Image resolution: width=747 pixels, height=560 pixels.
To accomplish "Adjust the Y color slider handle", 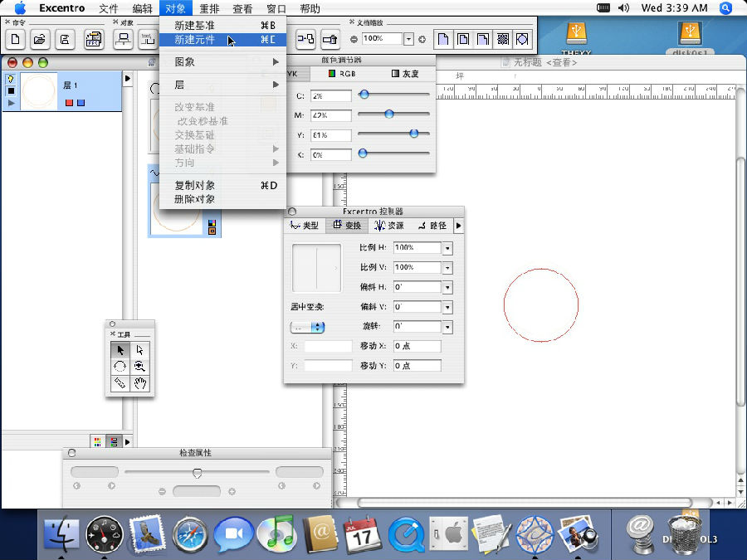I will click(x=413, y=134).
